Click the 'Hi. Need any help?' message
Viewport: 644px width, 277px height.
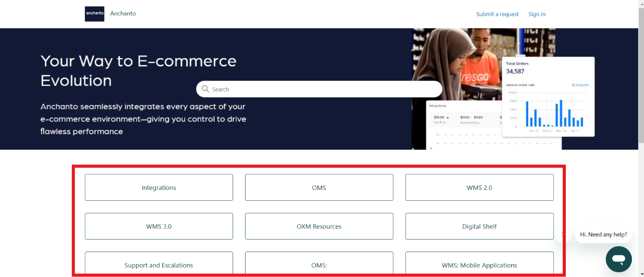coord(603,234)
